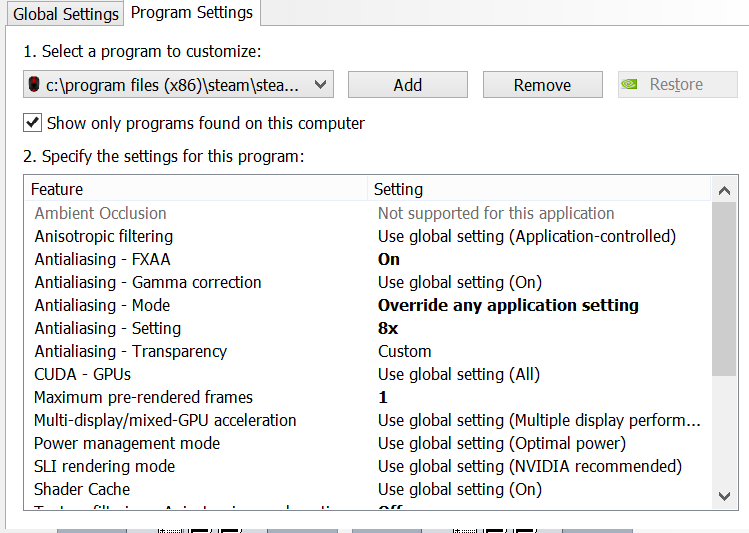The height and width of the screenshot is (533, 749).
Task: Select Antialiasing - Setting feature
Action: tap(107, 328)
